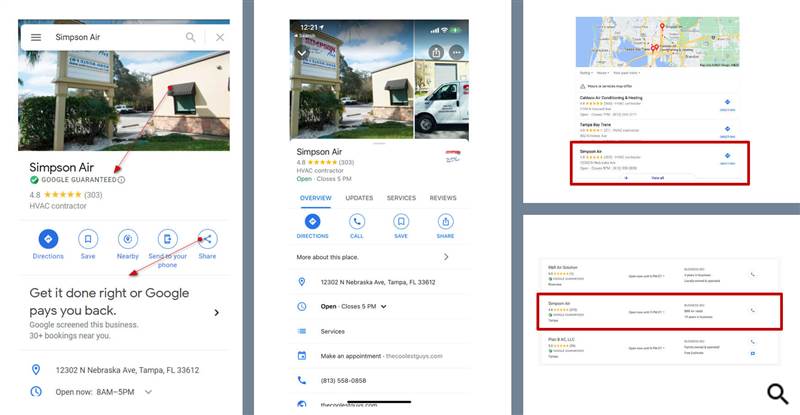Viewport: 800px width, 415px height.
Task: Switch to the SERVICES tab
Action: (401, 198)
